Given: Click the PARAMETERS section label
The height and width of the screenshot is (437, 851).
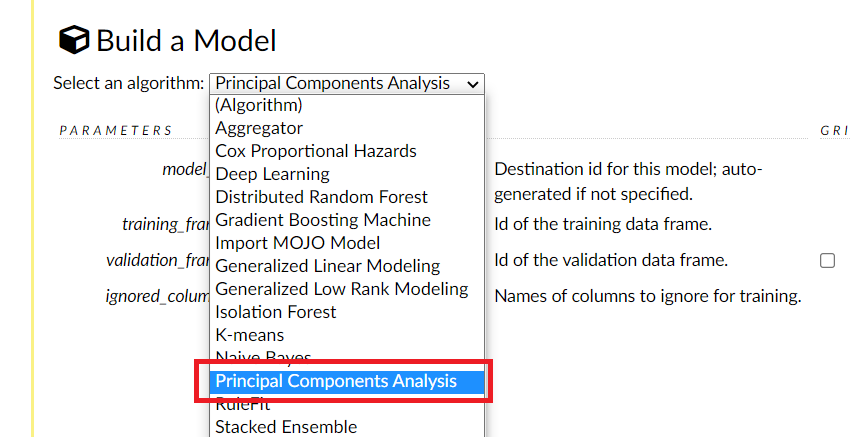Looking at the screenshot, I should point(116,130).
